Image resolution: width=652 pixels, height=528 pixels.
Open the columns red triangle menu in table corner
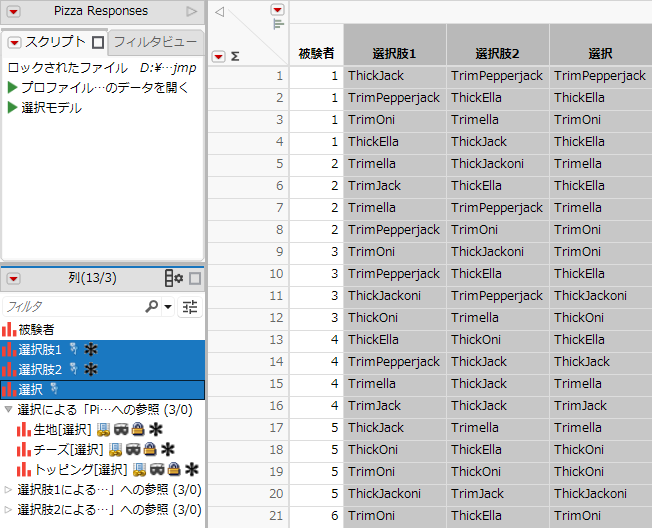pyautogui.click(x=277, y=10)
